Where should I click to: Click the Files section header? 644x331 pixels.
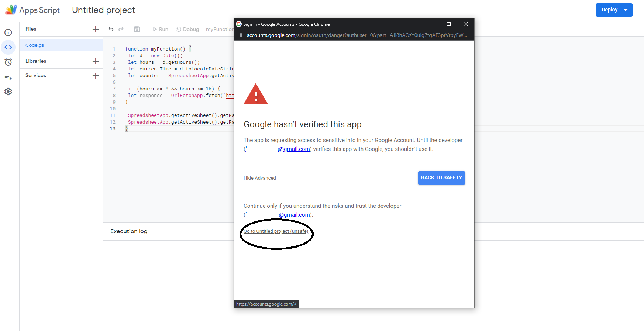coord(31,29)
